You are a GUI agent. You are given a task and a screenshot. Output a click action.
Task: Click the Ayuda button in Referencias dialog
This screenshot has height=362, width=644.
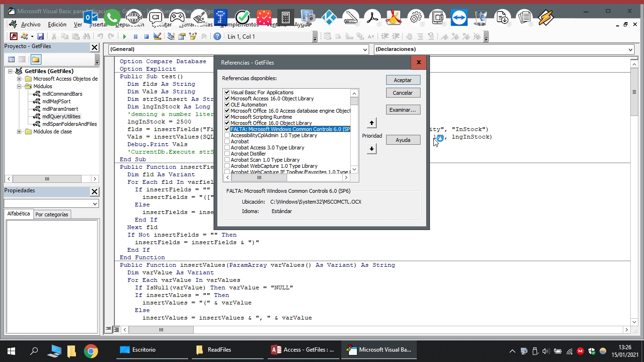(403, 140)
